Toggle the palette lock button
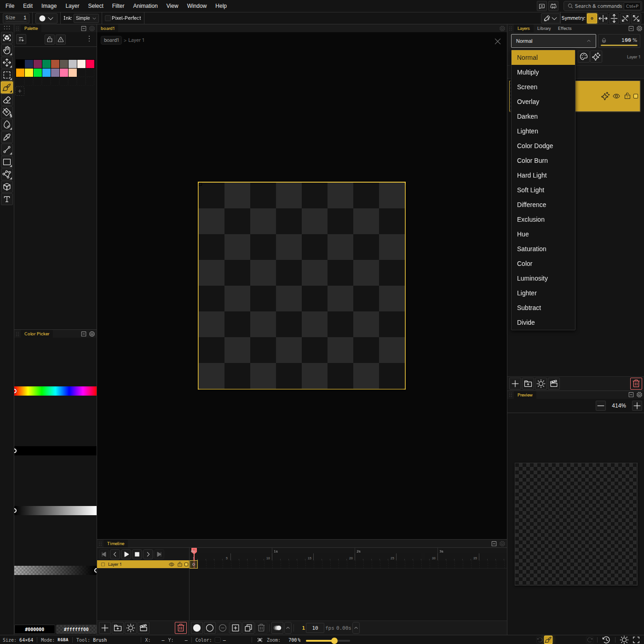Viewport: 644px width, 644px height. tap(50, 40)
